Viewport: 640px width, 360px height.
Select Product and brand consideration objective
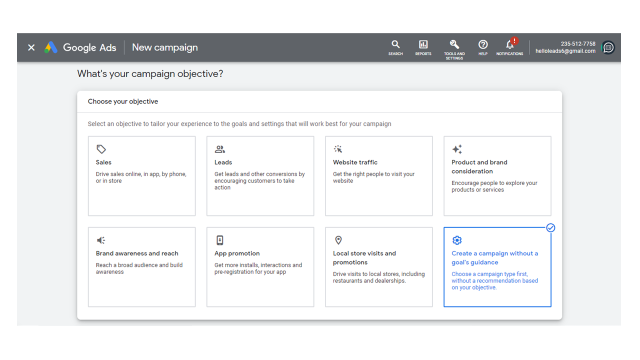(x=497, y=176)
